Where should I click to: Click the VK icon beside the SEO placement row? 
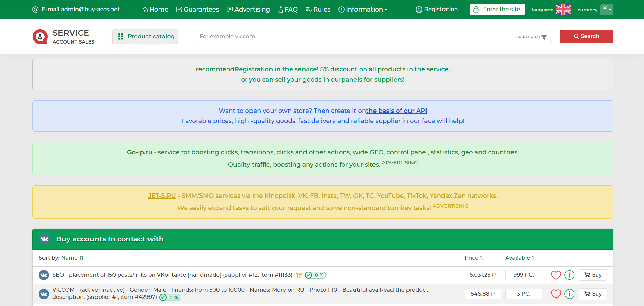coord(44,275)
